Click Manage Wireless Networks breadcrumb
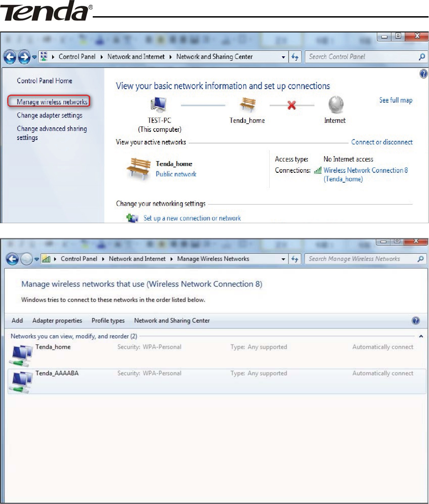This screenshot has width=429, height=504. click(213, 259)
